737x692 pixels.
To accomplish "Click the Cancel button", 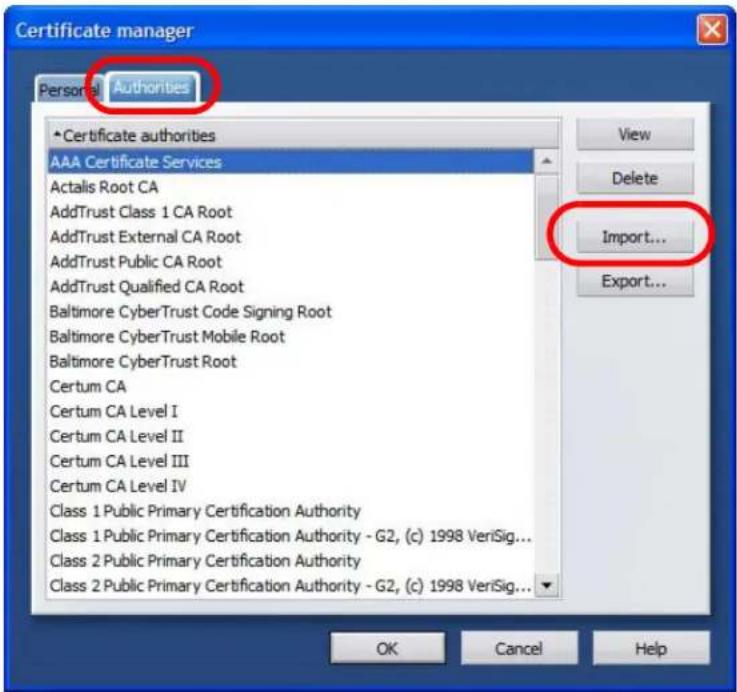I will pyautogui.click(x=519, y=649).
